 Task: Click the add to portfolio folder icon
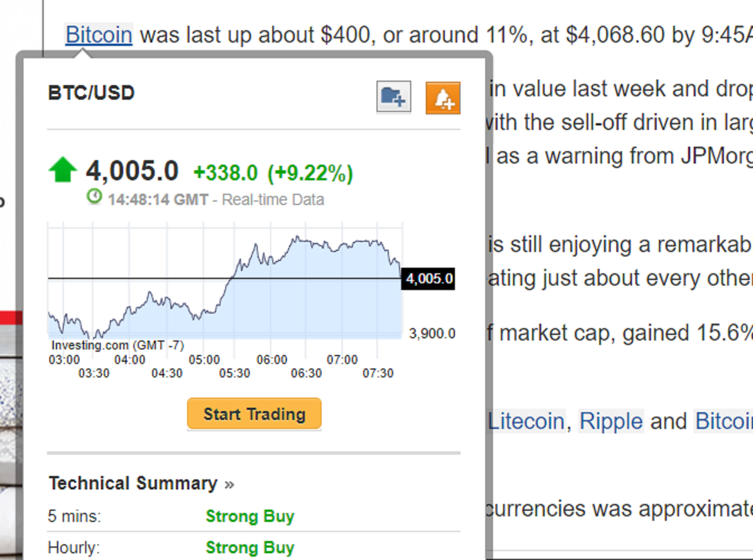393,97
